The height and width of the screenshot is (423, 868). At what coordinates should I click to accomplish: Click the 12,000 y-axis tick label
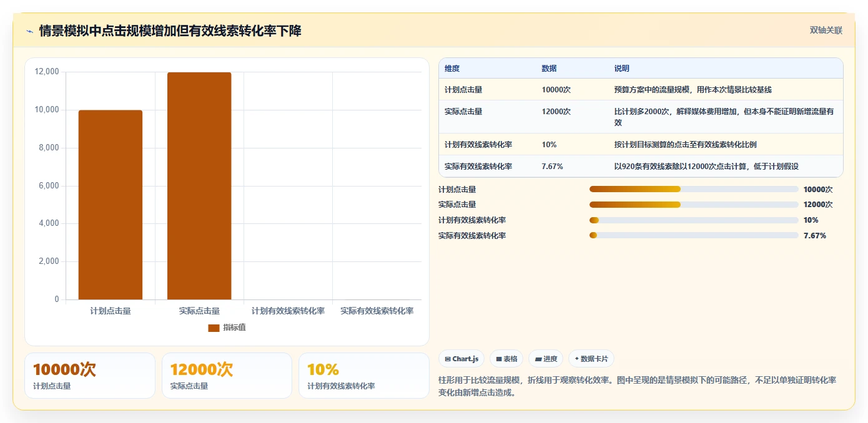(x=47, y=72)
